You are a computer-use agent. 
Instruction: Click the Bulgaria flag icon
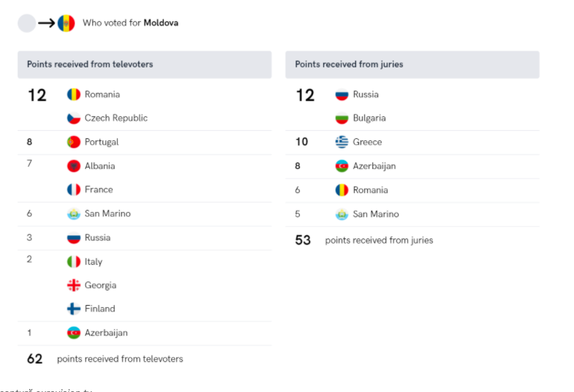tap(342, 118)
